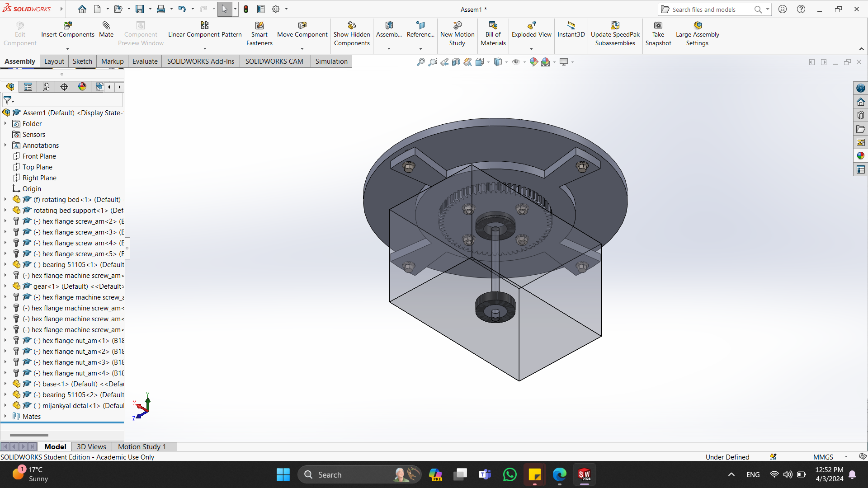Expand rotating bed<1> component

point(5,199)
